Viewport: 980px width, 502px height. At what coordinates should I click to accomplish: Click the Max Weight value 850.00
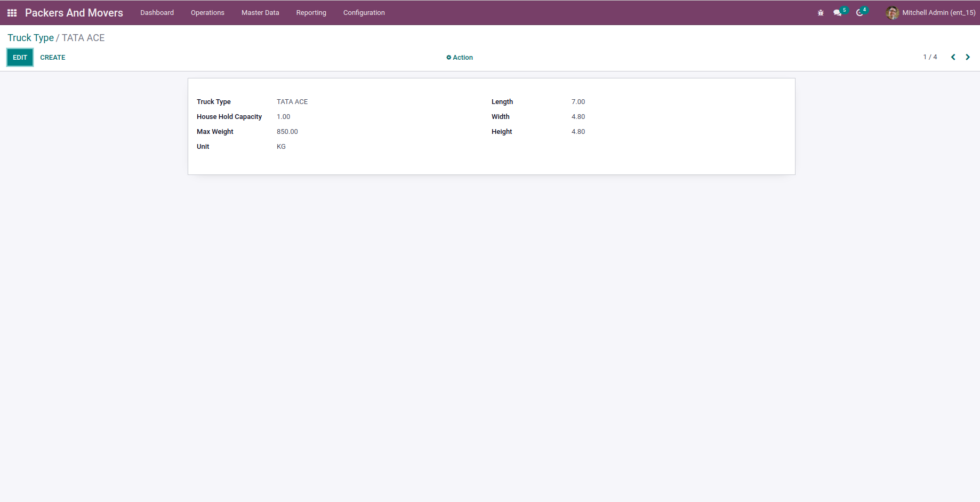click(x=287, y=132)
